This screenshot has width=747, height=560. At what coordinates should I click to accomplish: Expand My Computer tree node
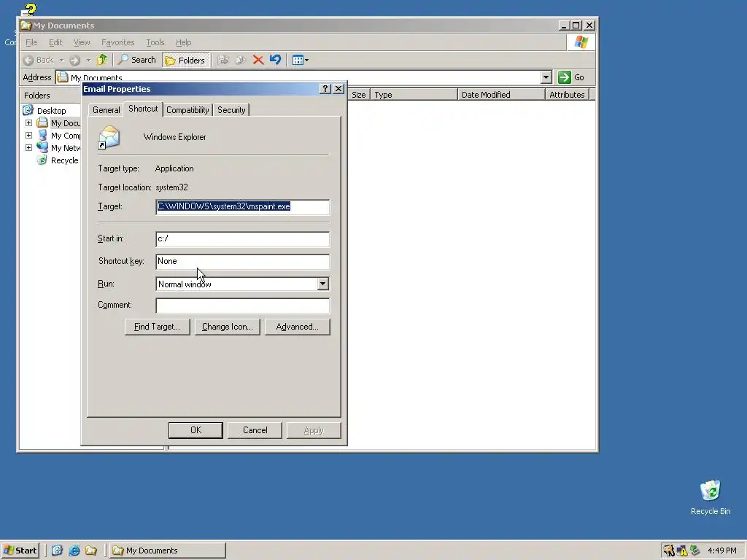coord(28,135)
